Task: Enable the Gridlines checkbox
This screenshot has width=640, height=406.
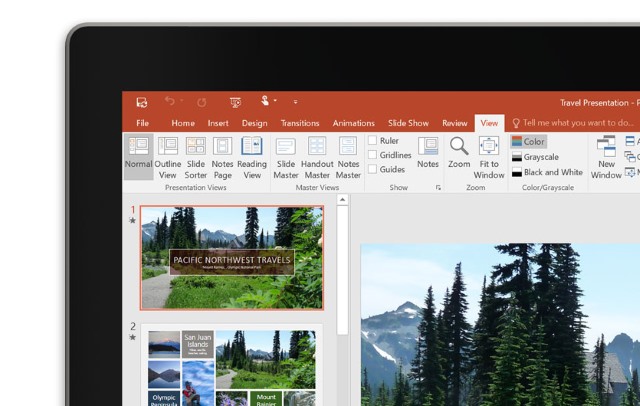Action: tap(372, 155)
